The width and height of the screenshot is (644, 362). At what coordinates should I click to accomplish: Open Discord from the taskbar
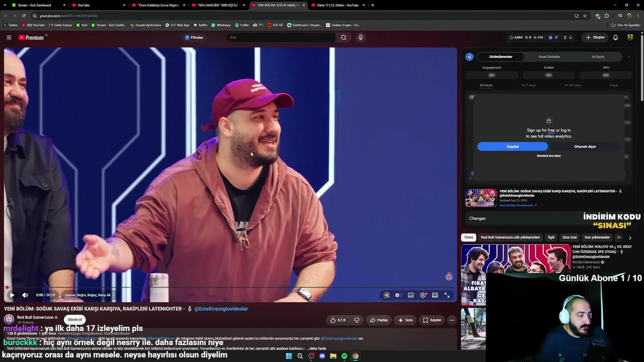[x=322, y=356]
